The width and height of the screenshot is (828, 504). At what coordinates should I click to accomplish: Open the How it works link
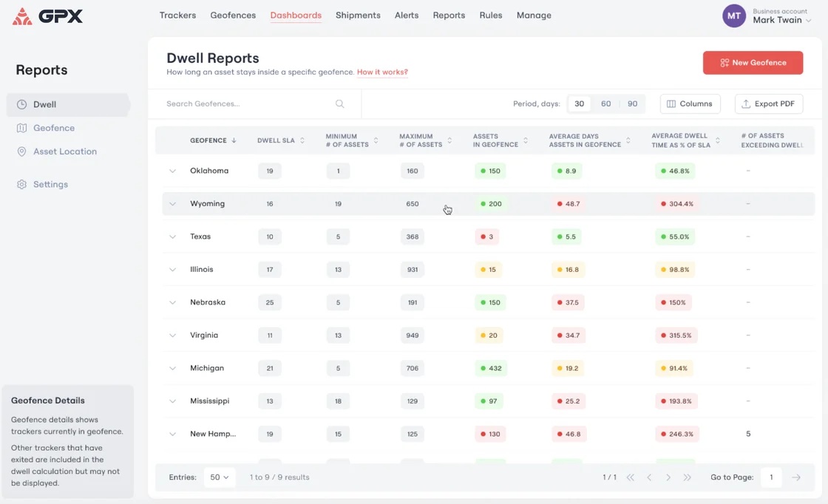(382, 72)
